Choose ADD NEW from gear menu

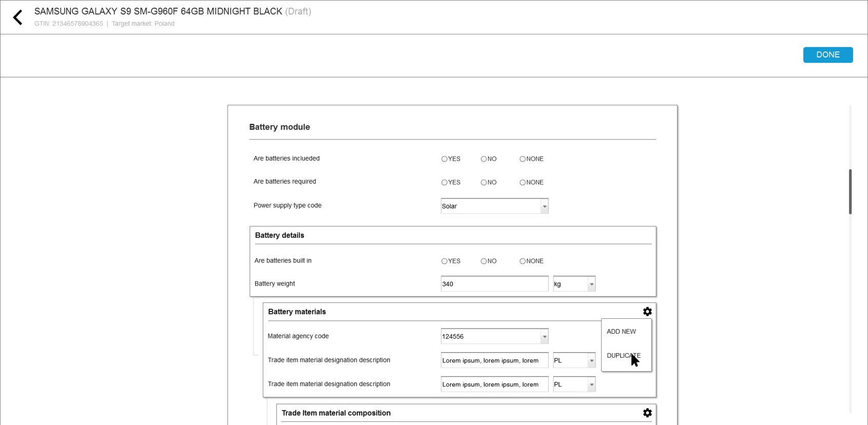(x=621, y=332)
